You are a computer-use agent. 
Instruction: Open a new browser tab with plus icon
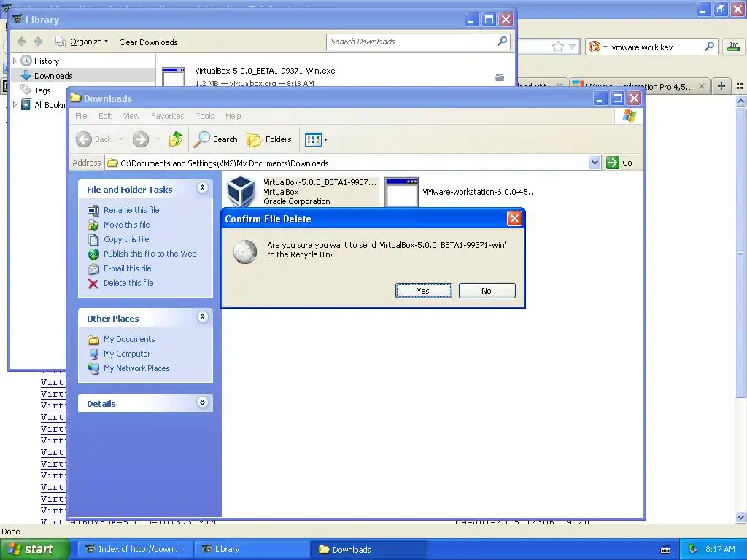pyautogui.click(x=721, y=86)
